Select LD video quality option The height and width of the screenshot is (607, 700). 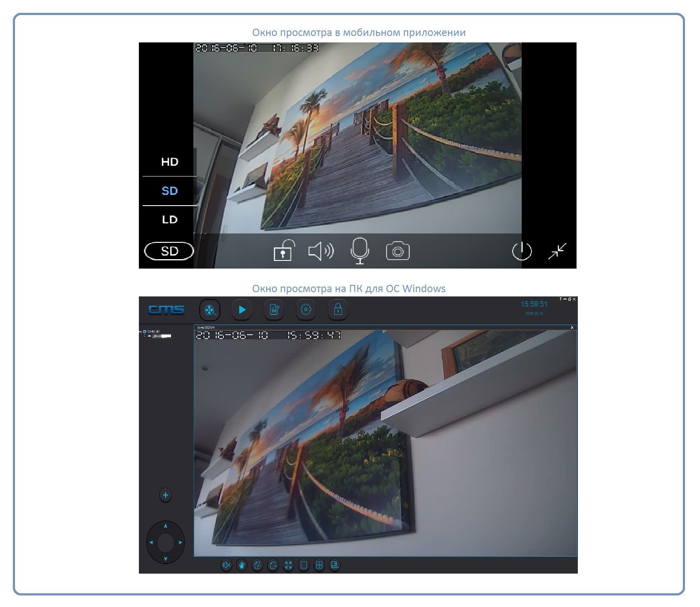point(170,220)
